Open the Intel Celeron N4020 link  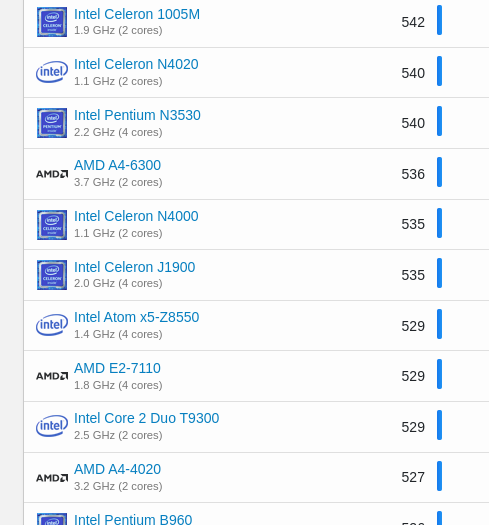(136, 64)
